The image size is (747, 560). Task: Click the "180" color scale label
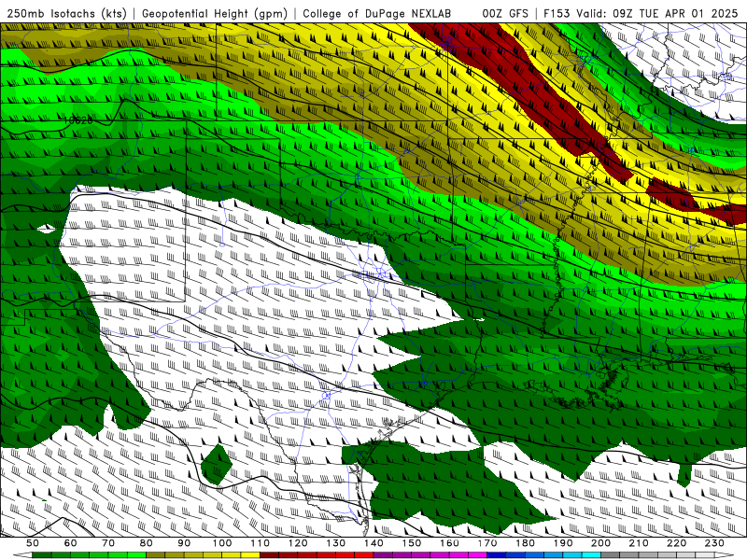525,543
